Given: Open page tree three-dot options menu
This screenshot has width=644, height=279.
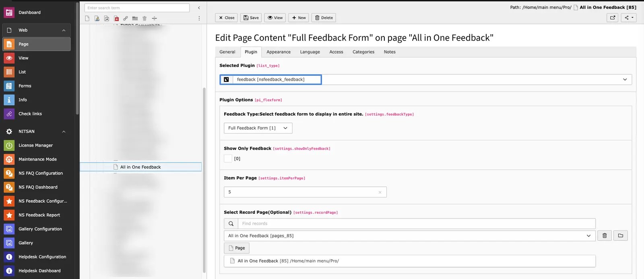Looking at the screenshot, I should [x=199, y=18].
